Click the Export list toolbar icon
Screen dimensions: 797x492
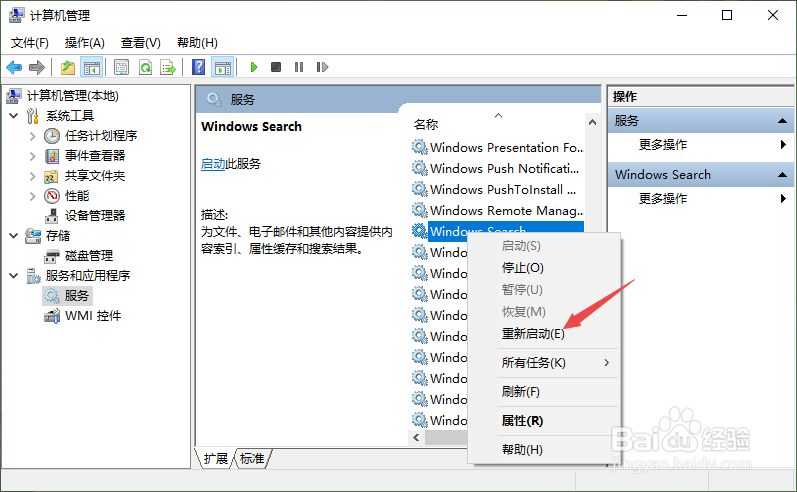coord(168,67)
